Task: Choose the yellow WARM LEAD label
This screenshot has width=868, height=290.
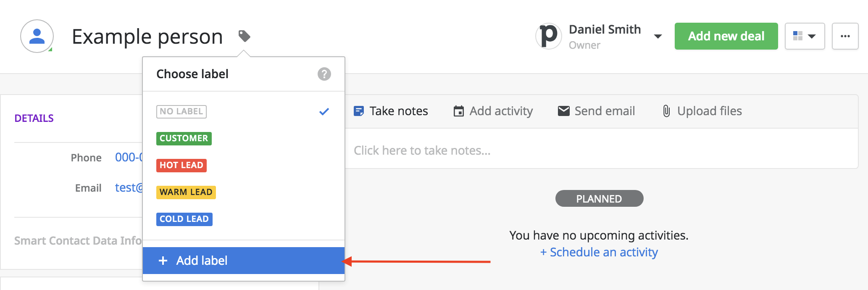Action: click(x=186, y=192)
